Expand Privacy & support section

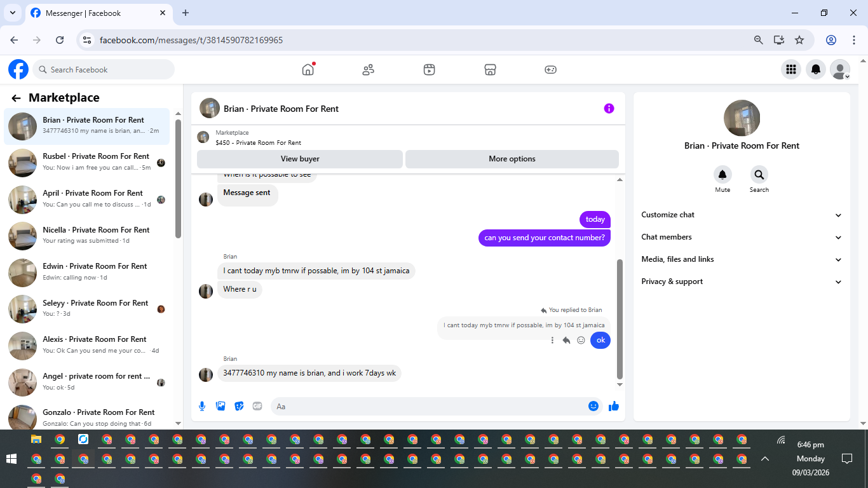742,281
